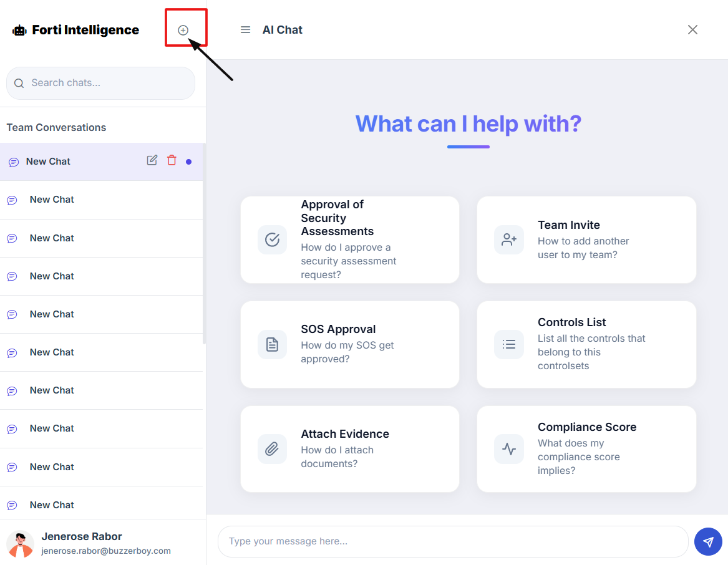Toggle sidebar with hamburger menu icon
Image resolution: width=728 pixels, height=565 pixels.
coord(246,30)
